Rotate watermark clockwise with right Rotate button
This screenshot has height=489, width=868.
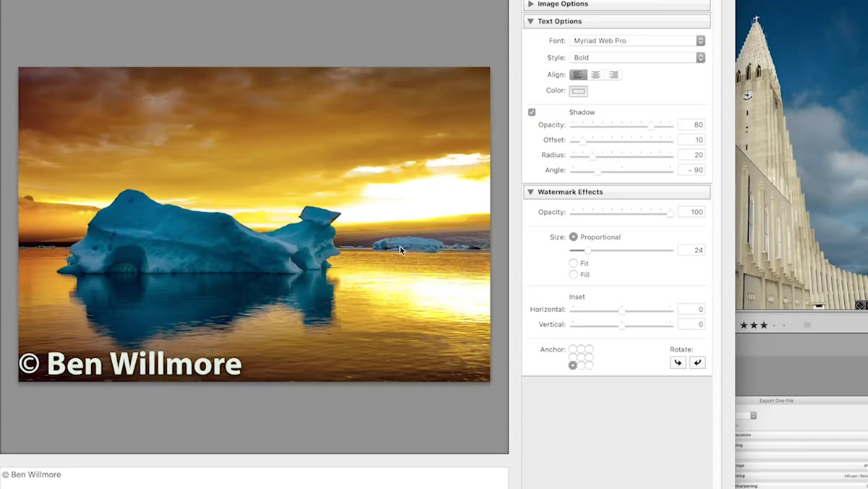coord(697,362)
